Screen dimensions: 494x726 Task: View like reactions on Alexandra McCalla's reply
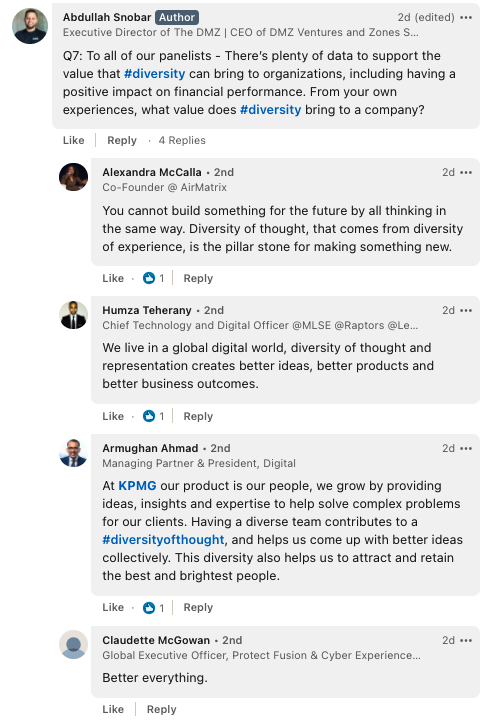(154, 278)
